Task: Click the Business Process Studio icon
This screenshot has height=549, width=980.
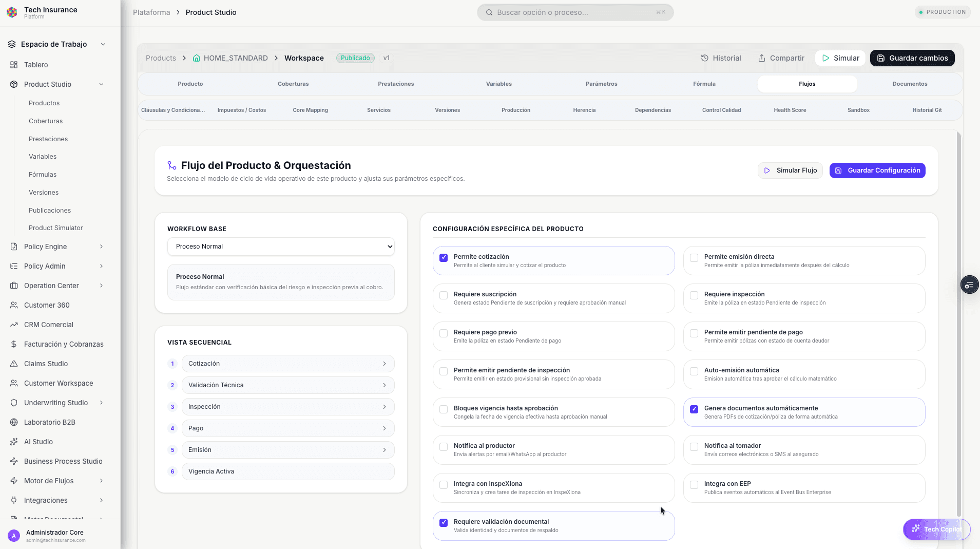Action: point(14,461)
